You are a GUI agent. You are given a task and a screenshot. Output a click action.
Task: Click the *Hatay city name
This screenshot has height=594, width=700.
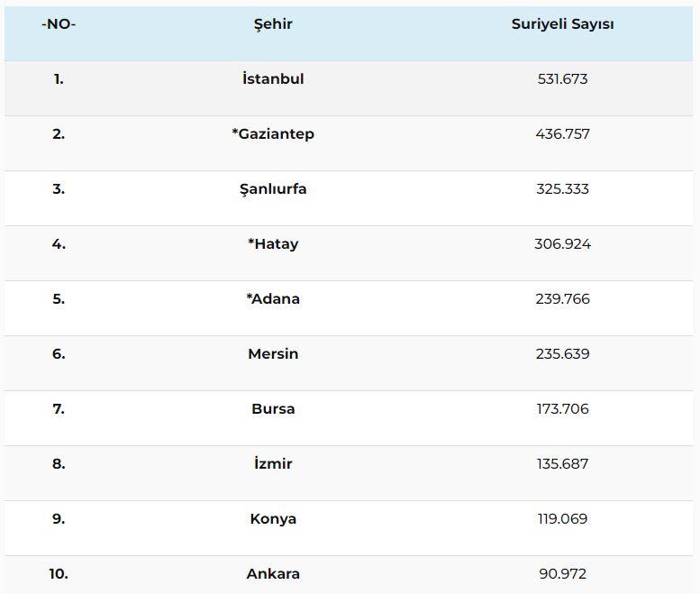[x=273, y=244]
